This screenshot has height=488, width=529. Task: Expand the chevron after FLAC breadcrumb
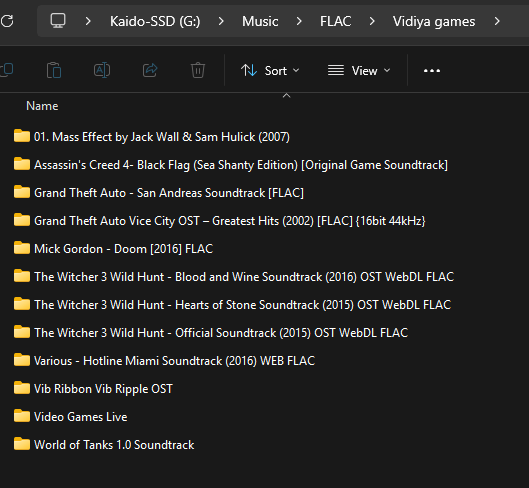[x=372, y=21]
